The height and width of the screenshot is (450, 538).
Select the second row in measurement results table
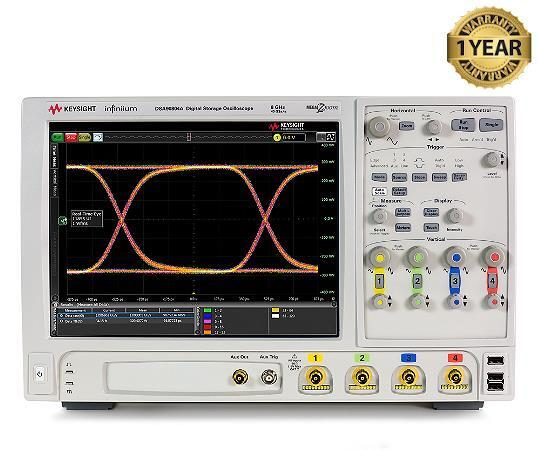coord(126,321)
